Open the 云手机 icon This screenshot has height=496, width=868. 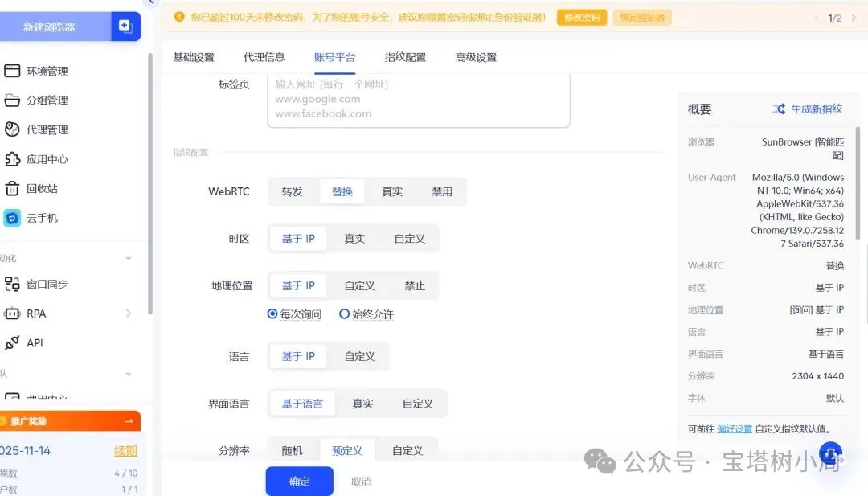point(12,218)
